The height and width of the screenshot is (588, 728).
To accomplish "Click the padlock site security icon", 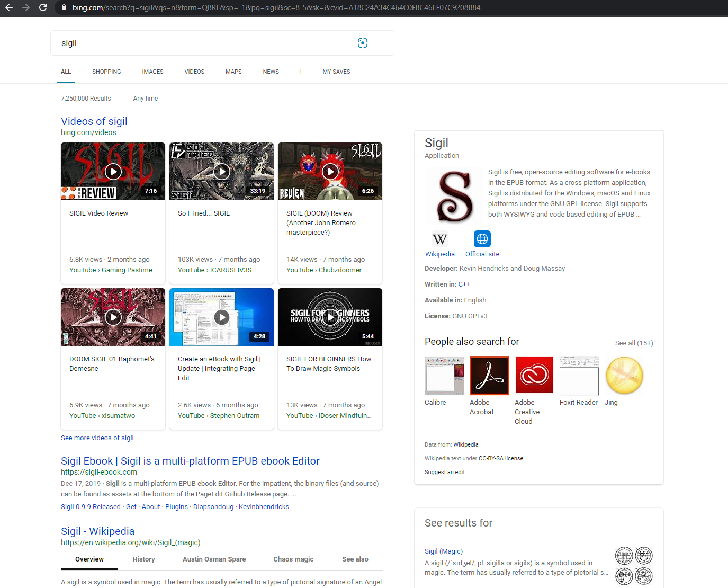I will (x=64, y=7).
